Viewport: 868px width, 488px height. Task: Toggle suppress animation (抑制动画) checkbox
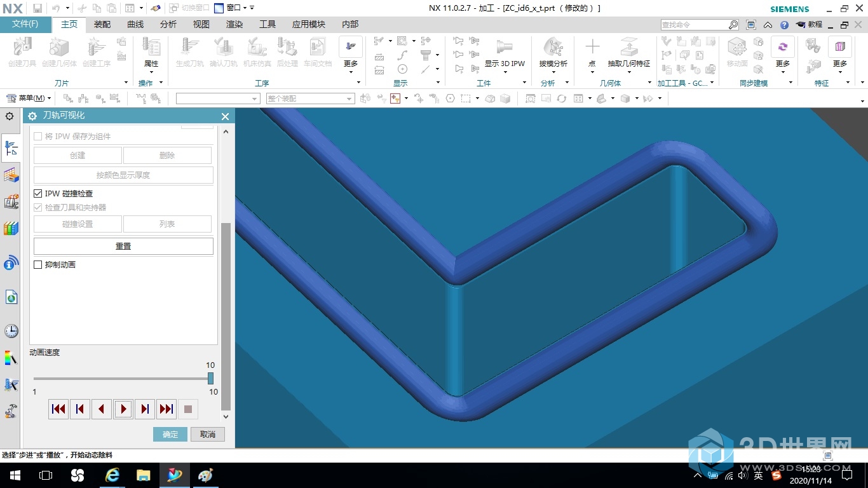point(38,264)
